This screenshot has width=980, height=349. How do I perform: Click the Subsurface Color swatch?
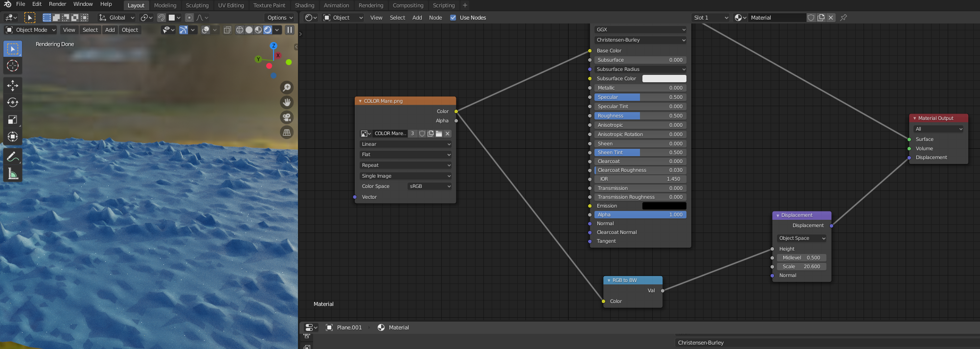pyautogui.click(x=664, y=79)
